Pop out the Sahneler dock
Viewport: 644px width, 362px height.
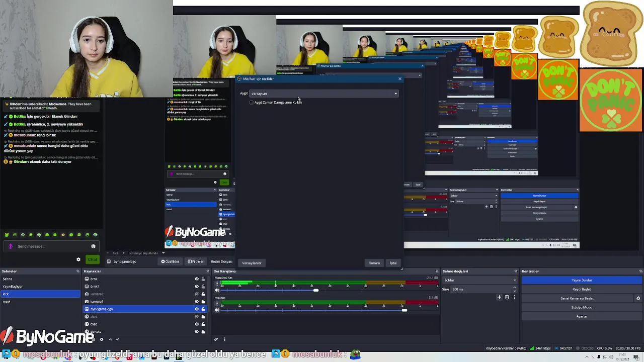[77, 271]
